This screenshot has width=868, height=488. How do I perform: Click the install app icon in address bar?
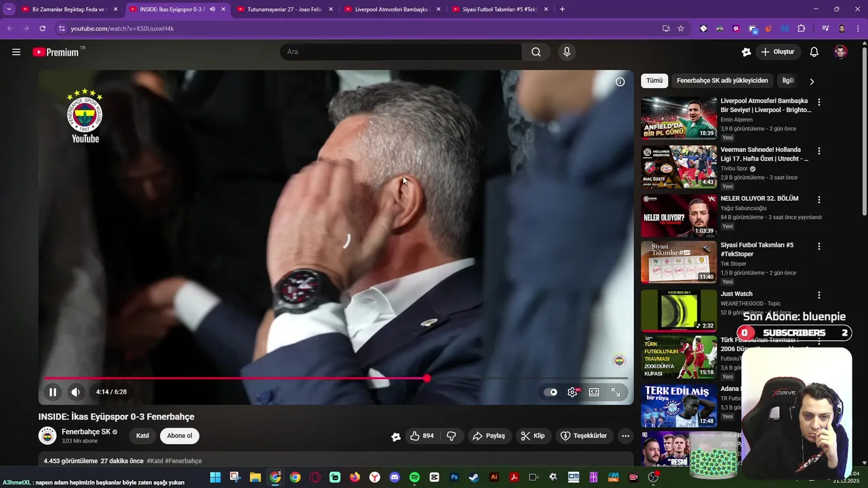click(666, 28)
